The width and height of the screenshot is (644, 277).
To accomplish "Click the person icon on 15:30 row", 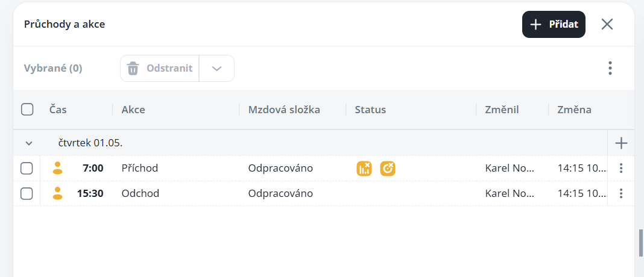I will (58, 193).
